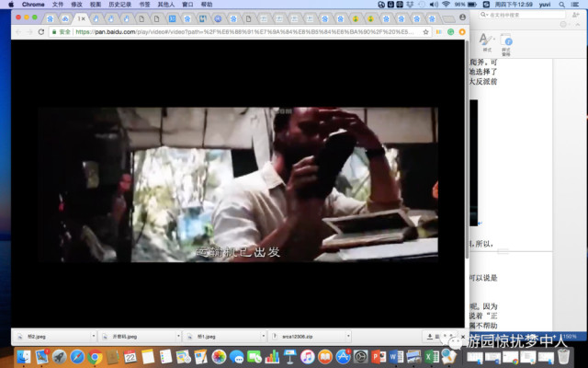Click the volume icon in menu bar

pos(434,5)
